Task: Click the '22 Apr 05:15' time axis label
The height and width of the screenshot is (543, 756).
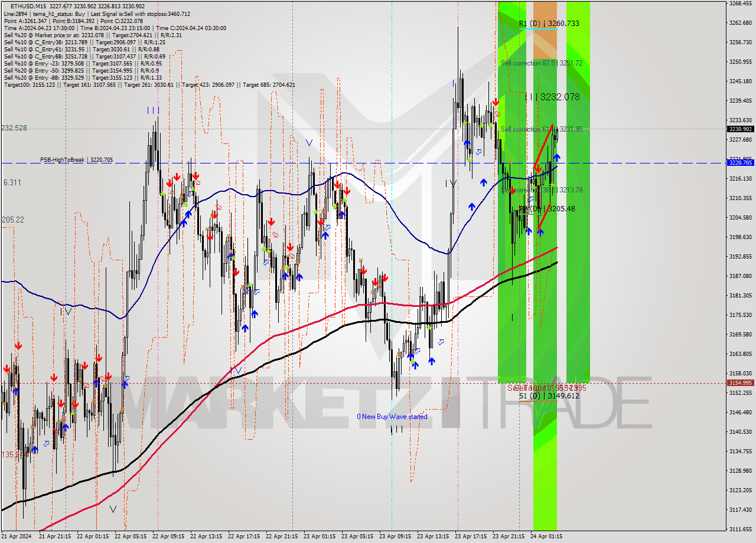Action: (131, 537)
